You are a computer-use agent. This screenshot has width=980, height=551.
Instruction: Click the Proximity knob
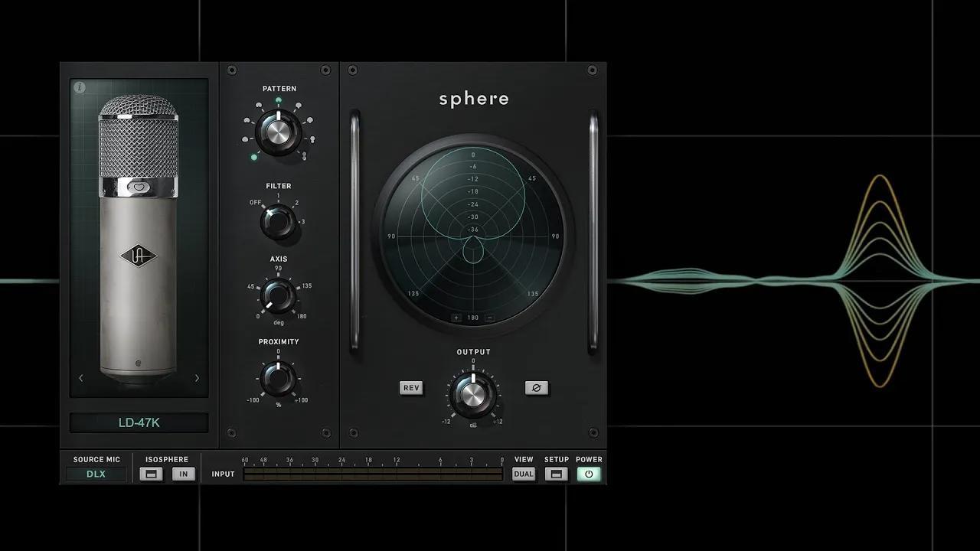(278, 378)
